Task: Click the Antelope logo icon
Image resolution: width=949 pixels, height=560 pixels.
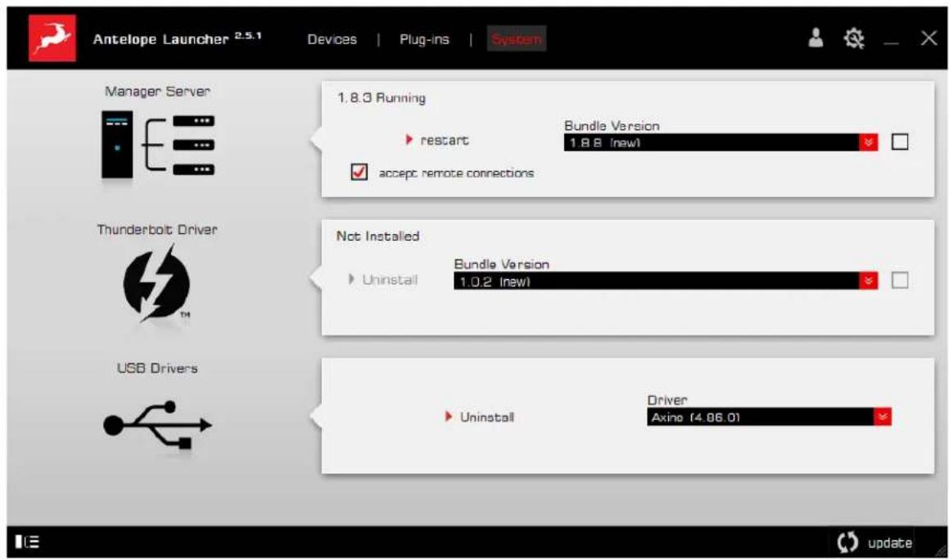Action: pos(52,38)
